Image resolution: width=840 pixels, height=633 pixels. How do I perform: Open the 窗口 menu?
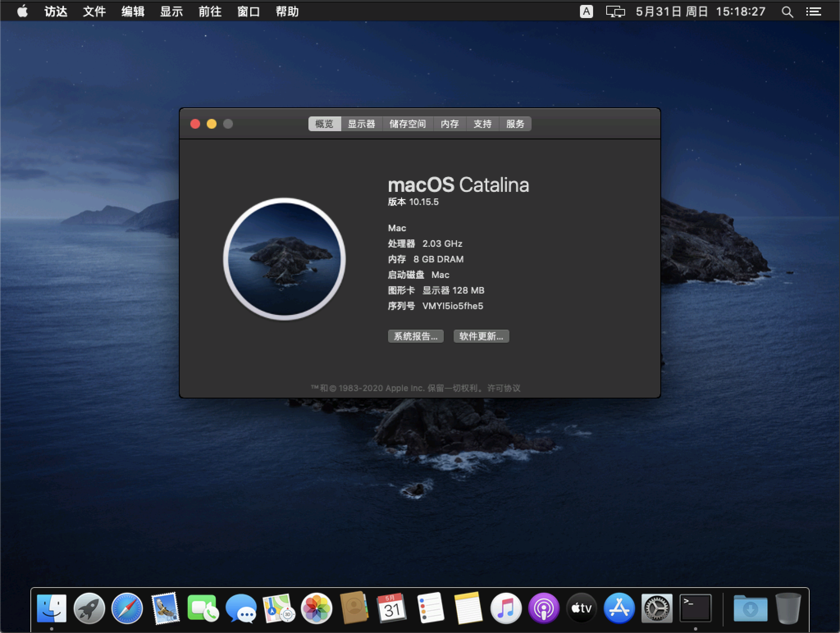point(249,11)
